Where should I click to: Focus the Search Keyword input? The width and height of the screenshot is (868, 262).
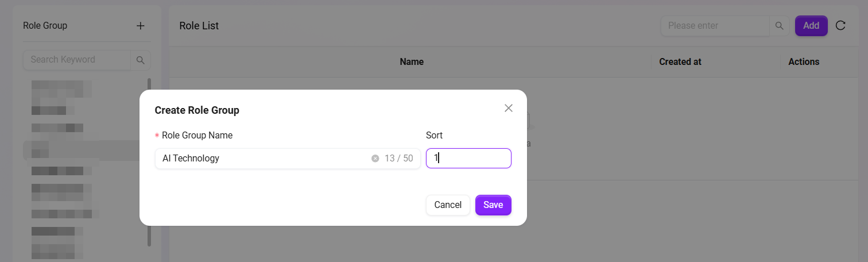tap(77, 60)
